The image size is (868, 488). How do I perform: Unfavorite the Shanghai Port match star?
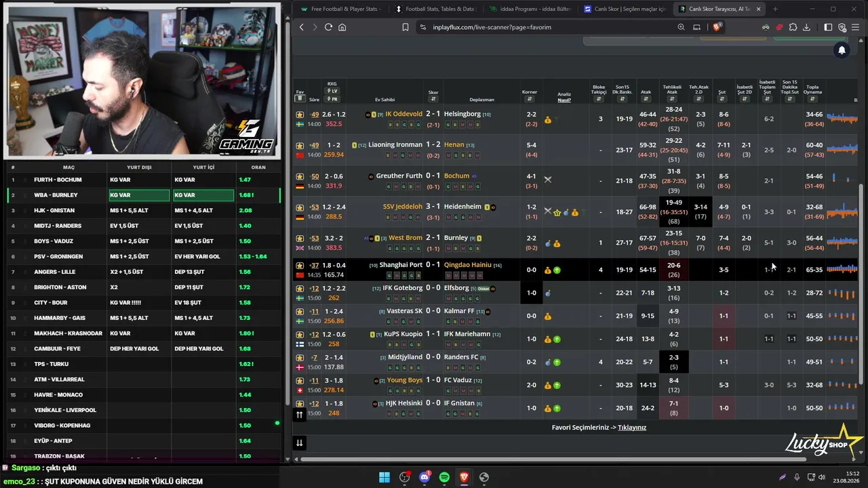[300, 266]
